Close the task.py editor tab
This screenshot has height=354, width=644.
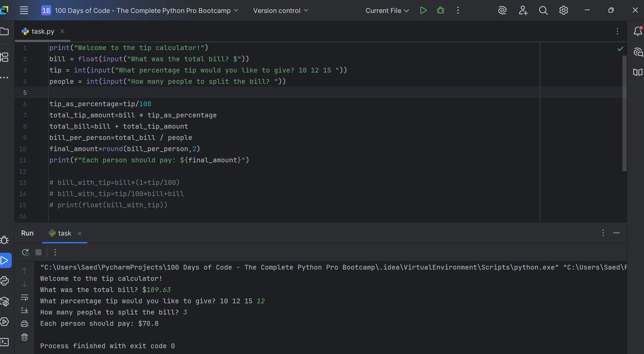tap(62, 32)
